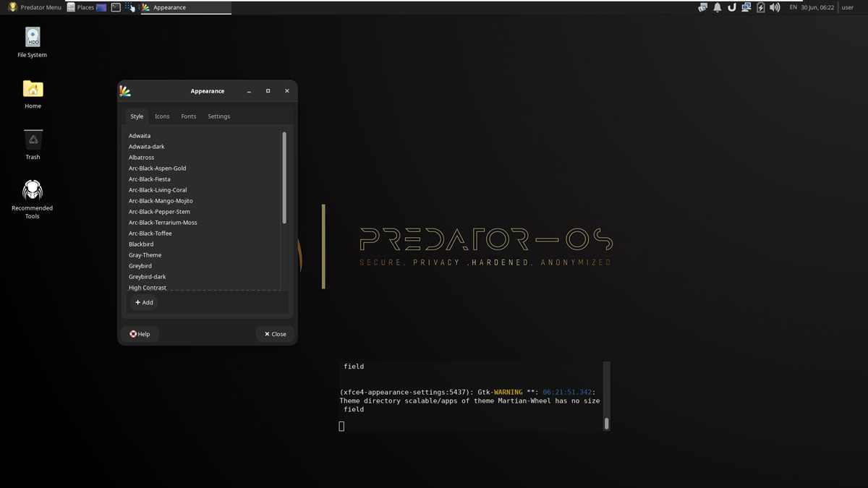Click the EN keyboard layout indicator
This screenshot has width=868, height=488.
(793, 7)
